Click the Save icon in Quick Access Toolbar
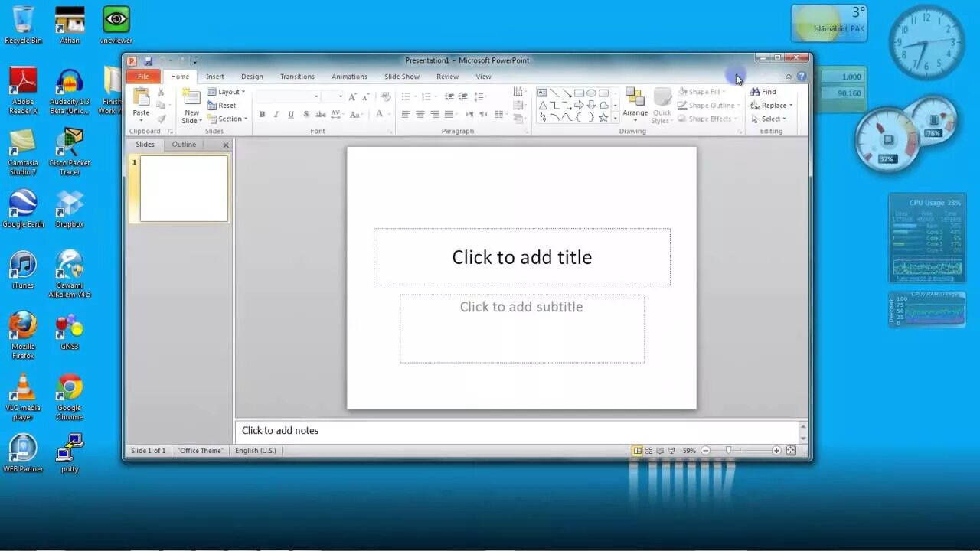Viewport: 980px width, 551px height. (x=149, y=61)
